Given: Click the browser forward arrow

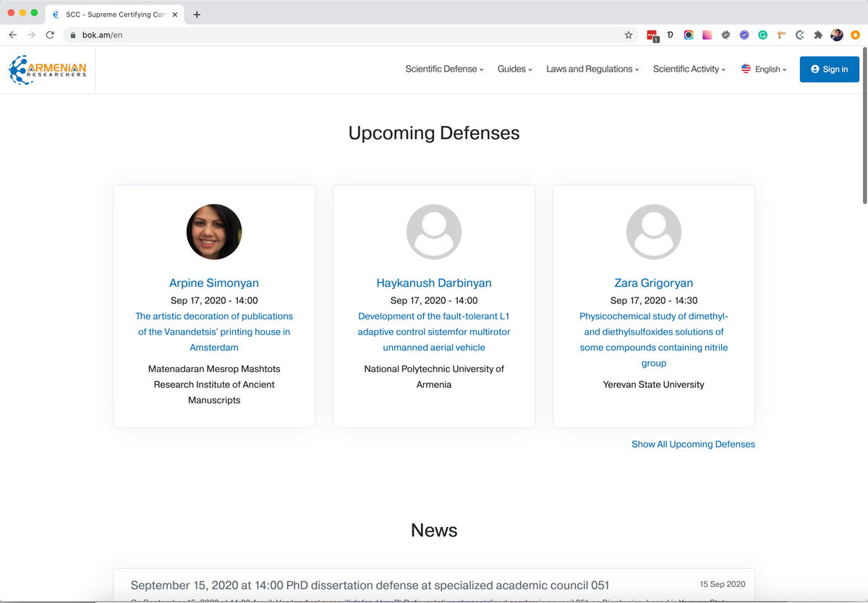Looking at the screenshot, I should 31,35.
